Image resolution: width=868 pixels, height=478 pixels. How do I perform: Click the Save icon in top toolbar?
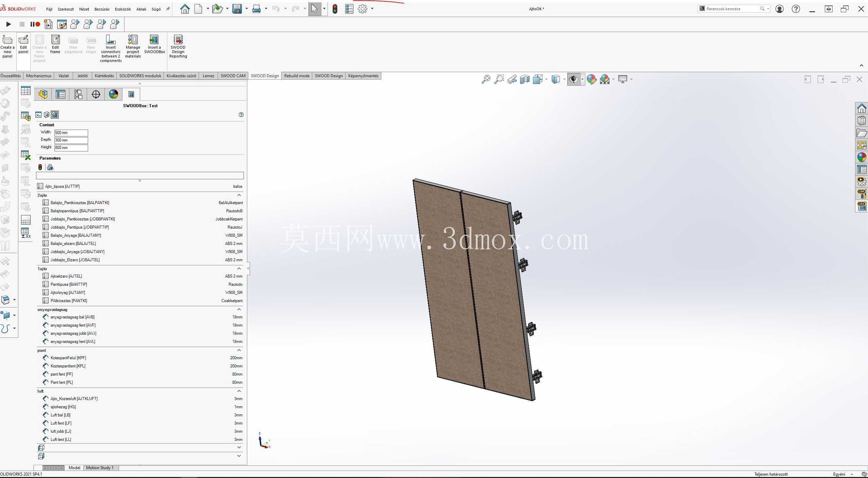[237, 9]
